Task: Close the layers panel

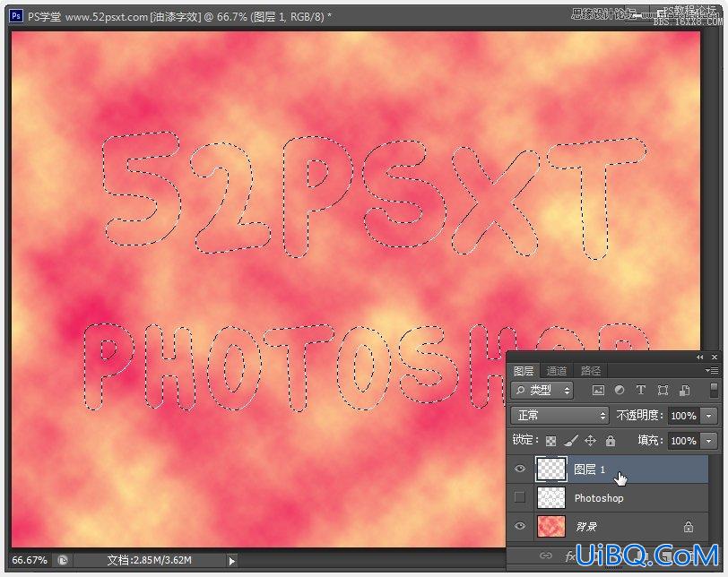Action: [715, 357]
